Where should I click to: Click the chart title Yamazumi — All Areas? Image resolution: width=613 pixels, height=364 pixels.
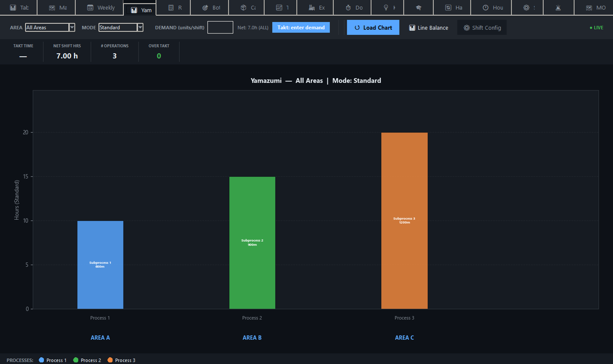(287, 81)
